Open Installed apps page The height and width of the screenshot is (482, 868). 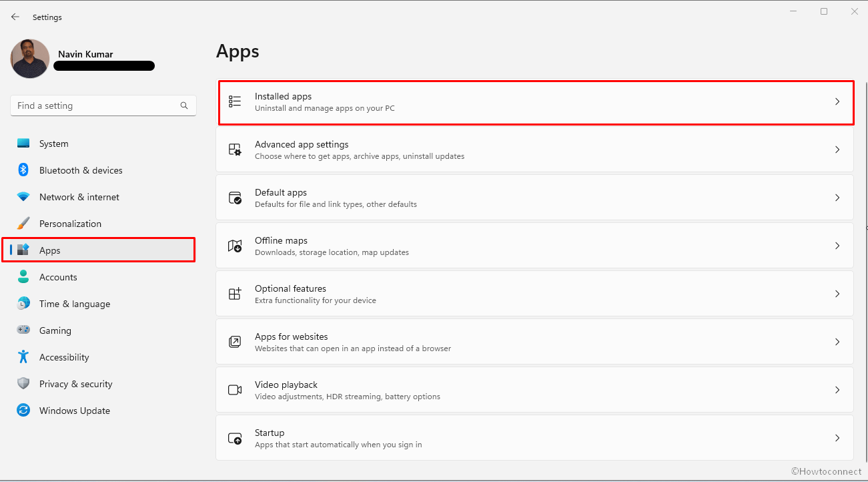536,102
